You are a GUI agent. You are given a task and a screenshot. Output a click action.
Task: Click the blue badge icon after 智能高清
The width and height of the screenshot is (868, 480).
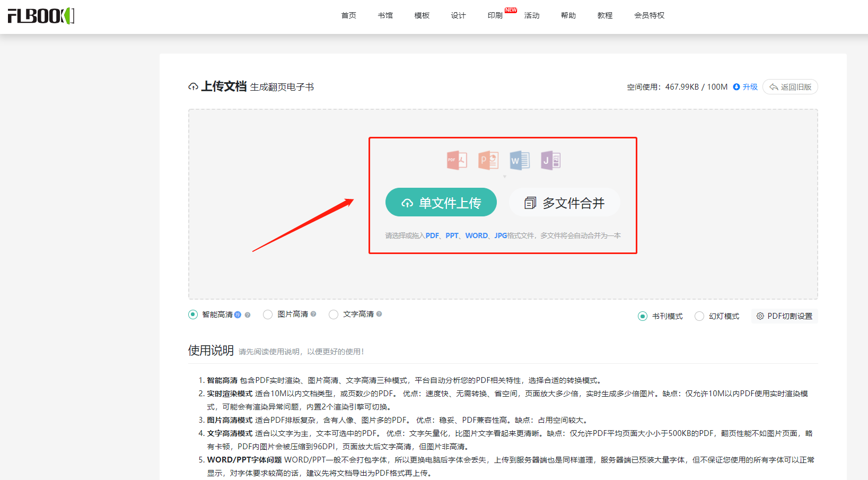coord(238,315)
